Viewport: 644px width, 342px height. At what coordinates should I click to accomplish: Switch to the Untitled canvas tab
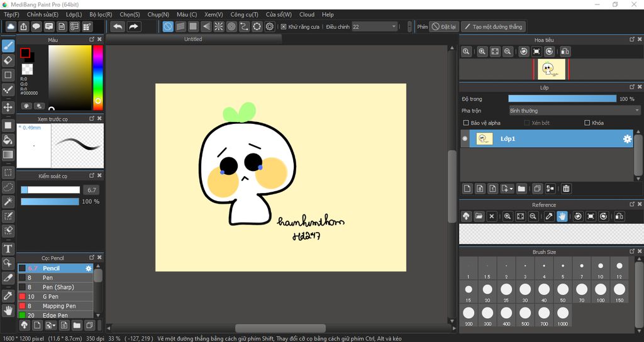[x=193, y=39]
